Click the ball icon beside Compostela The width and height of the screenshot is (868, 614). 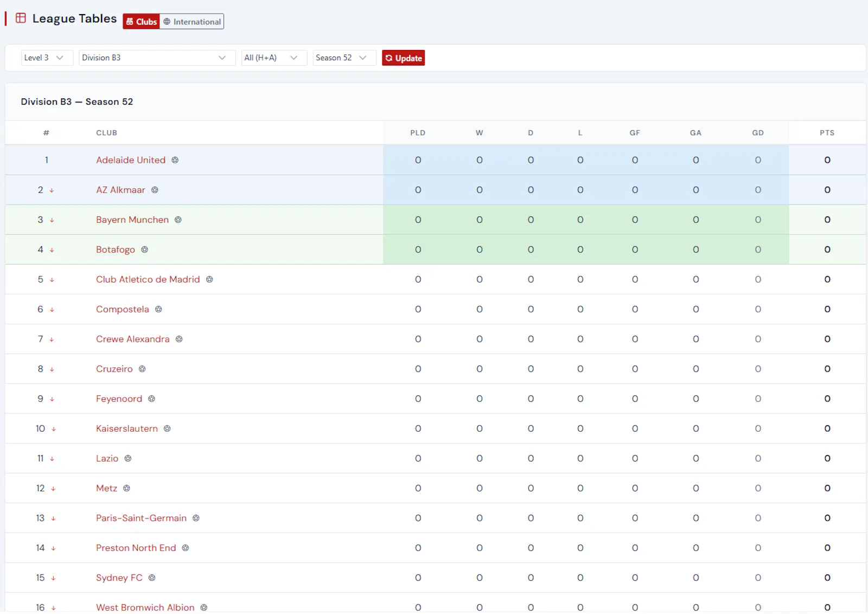click(x=158, y=309)
